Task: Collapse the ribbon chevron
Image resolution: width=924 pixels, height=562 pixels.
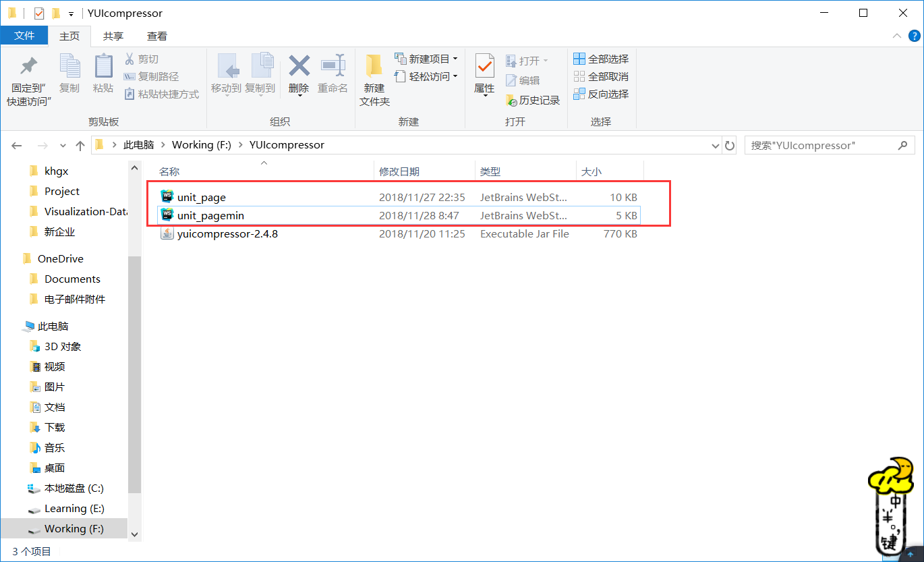Action: (x=896, y=36)
